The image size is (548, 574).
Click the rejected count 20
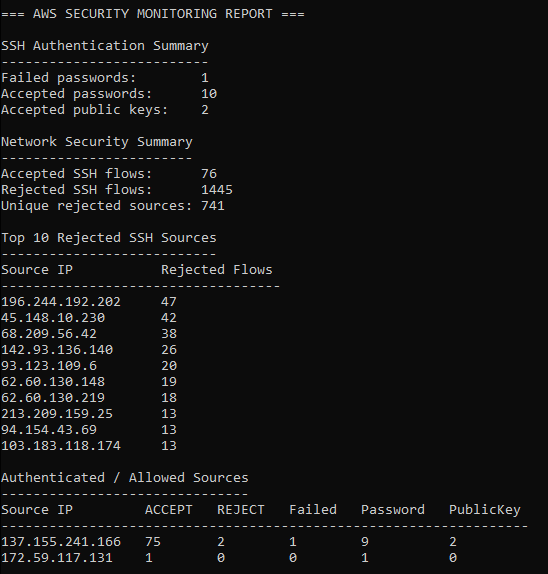(x=169, y=366)
